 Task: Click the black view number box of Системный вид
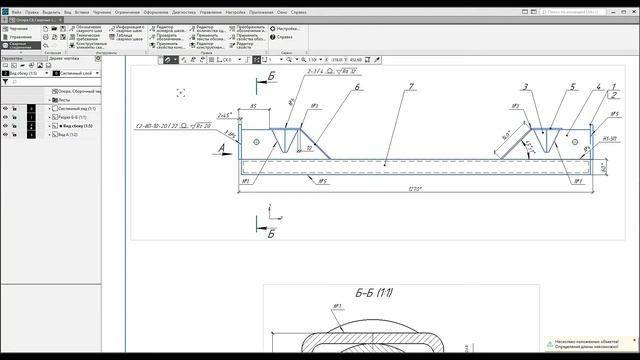(x=31, y=109)
